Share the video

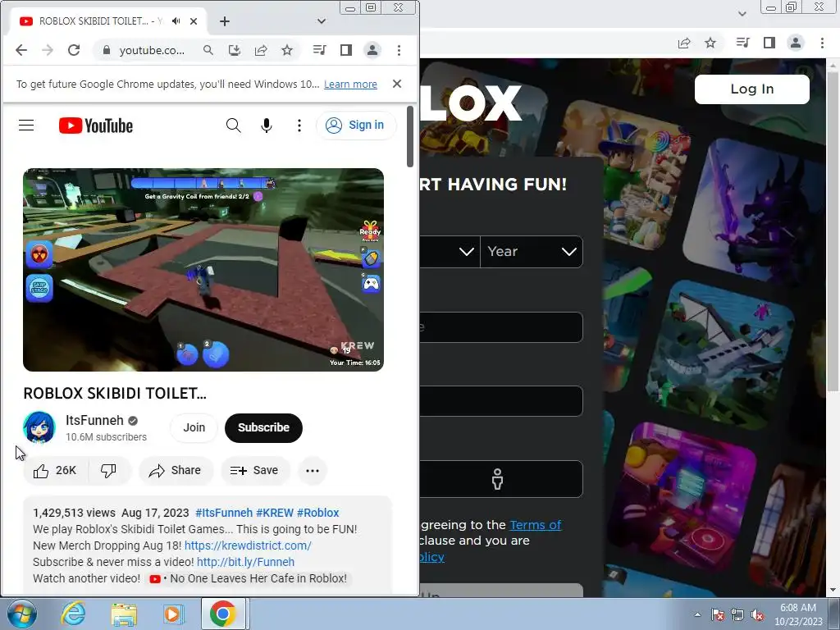(176, 470)
